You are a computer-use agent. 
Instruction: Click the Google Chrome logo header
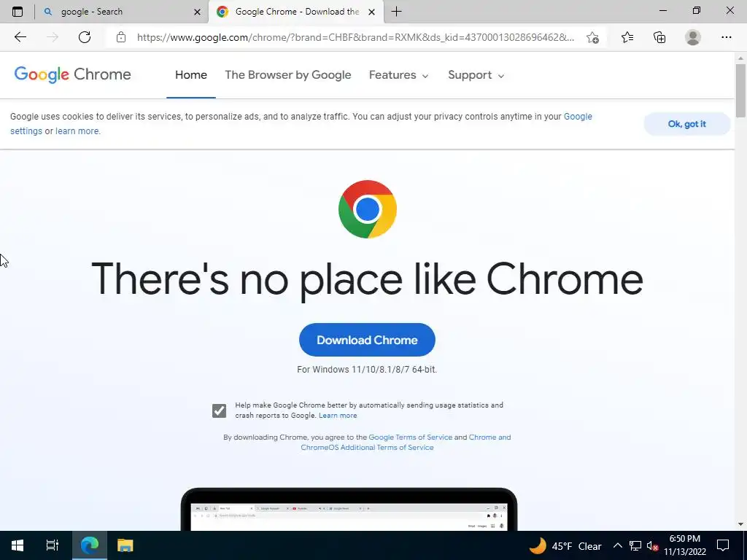tap(72, 75)
